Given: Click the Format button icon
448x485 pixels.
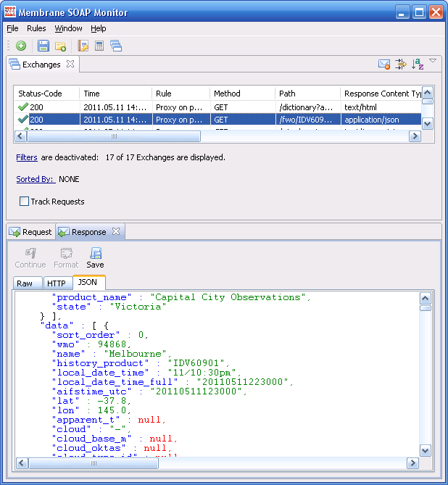Looking at the screenshot, I should [x=66, y=253].
